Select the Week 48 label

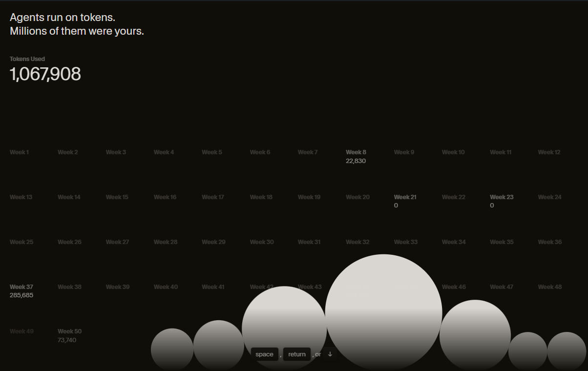click(549, 287)
